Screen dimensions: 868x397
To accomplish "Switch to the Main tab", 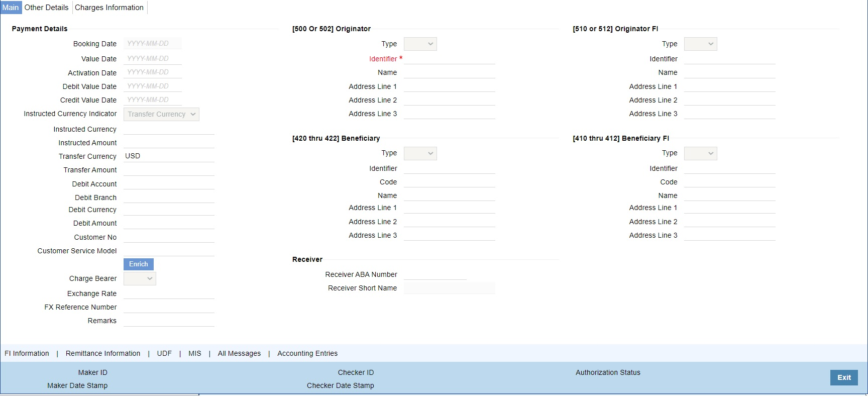I will [x=11, y=8].
